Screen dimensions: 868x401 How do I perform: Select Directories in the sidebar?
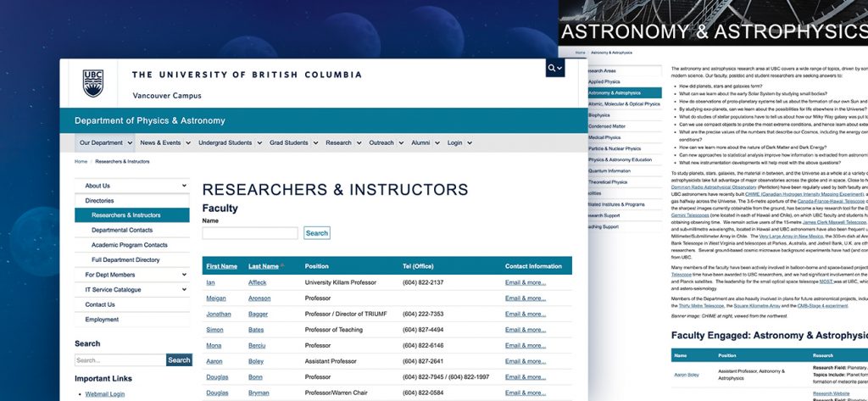(131, 200)
